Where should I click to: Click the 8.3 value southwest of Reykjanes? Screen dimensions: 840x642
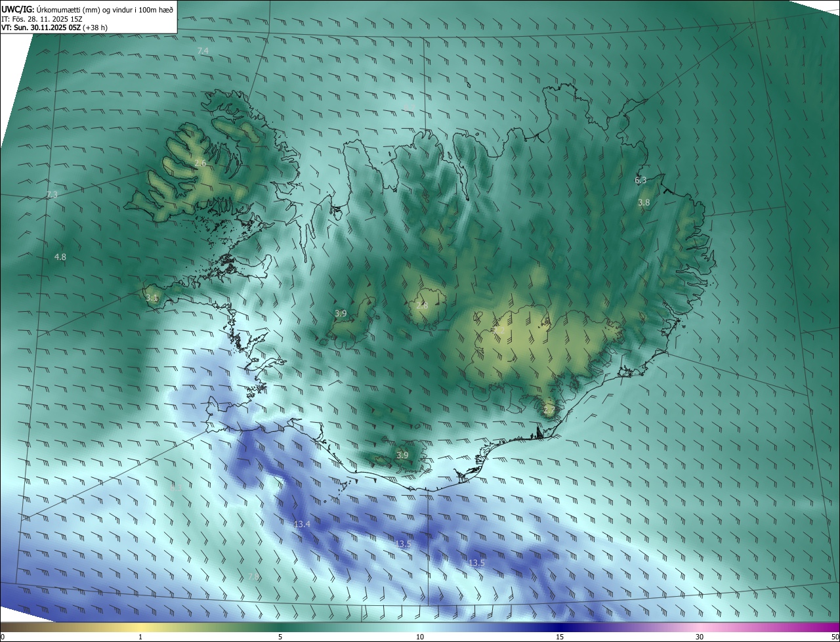[176, 489]
